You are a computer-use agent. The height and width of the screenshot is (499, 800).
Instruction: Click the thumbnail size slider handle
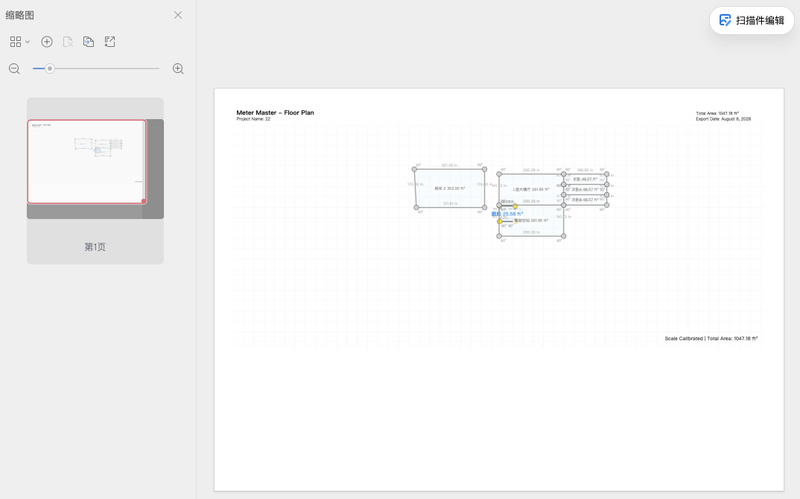click(49, 68)
